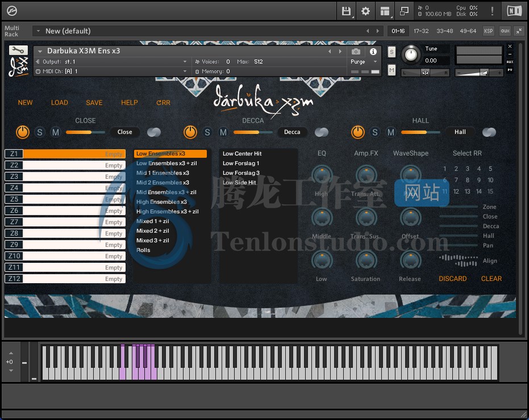Screen dimensions: 529x420
Task: Show the instrument info icon
Action: pyautogui.click(x=373, y=52)
